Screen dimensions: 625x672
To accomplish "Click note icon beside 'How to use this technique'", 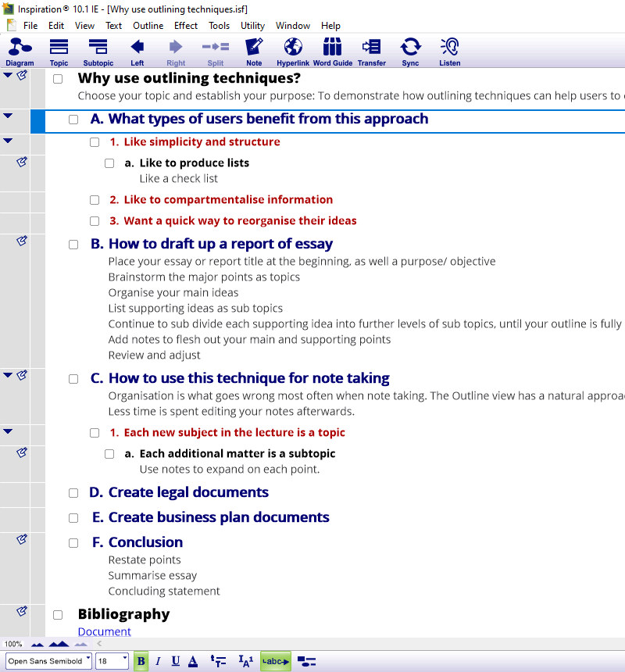I will (22, 375).
